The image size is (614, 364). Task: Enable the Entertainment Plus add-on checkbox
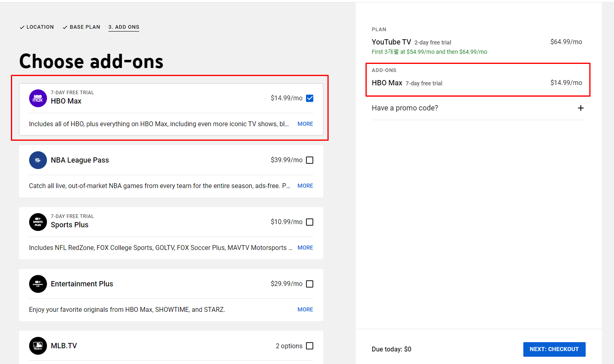pos(310,284)
